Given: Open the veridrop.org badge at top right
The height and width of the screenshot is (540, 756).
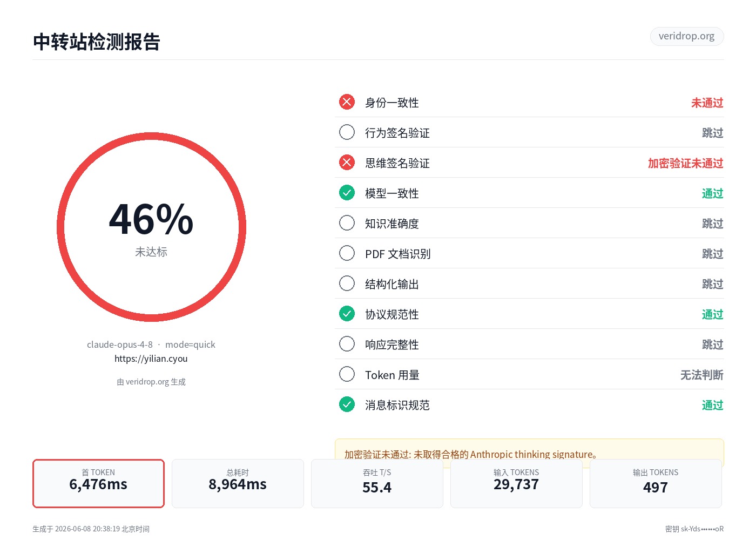Looking at the screenshot, I should (686, 36).
